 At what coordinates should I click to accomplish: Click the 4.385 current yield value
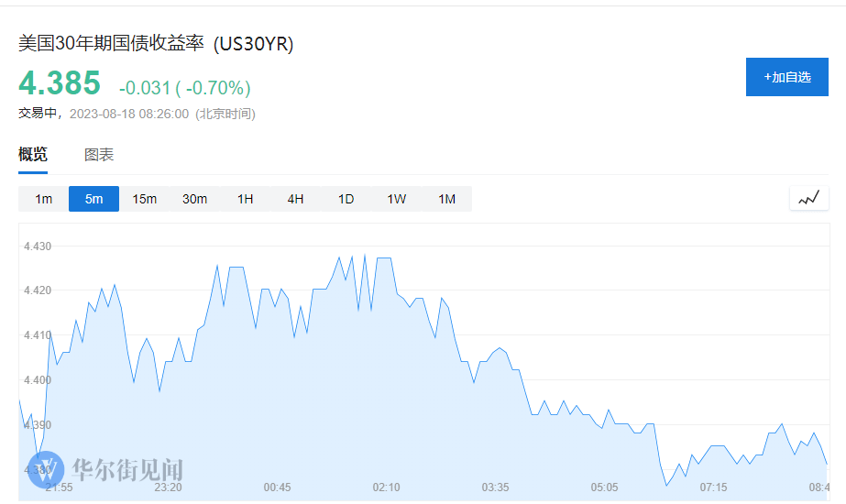point(60,84)
